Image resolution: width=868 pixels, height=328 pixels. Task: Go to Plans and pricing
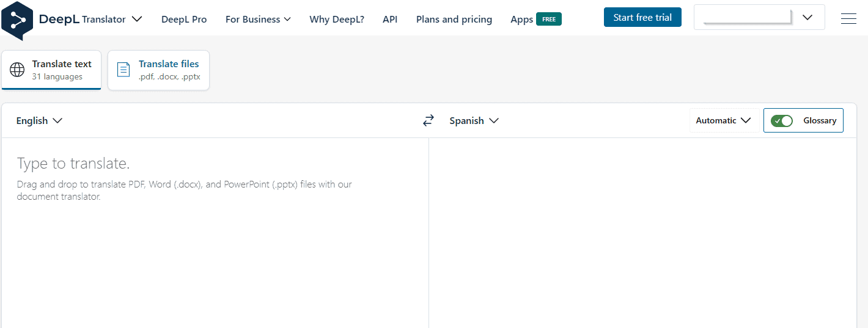(454, 19)
